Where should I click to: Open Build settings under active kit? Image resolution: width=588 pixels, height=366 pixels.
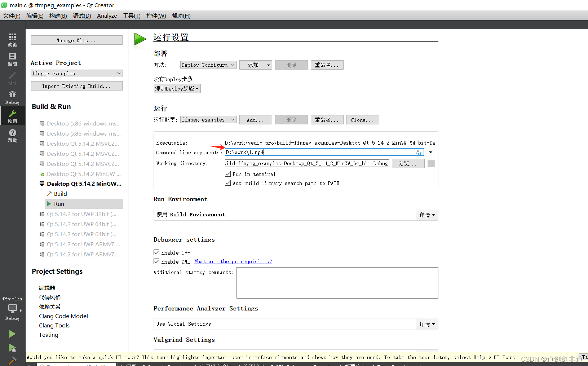(x=60, y=194)
